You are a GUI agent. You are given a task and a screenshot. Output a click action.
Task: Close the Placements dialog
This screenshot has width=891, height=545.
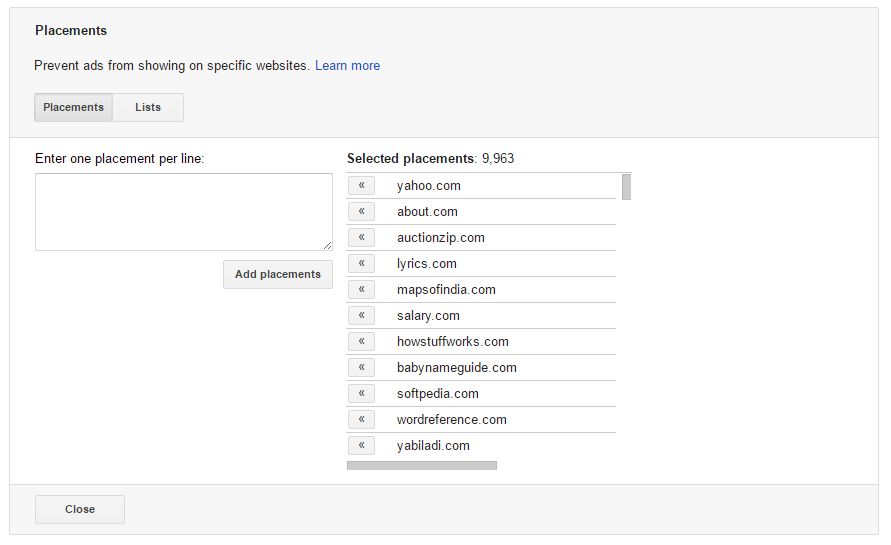tap(80, 509)
